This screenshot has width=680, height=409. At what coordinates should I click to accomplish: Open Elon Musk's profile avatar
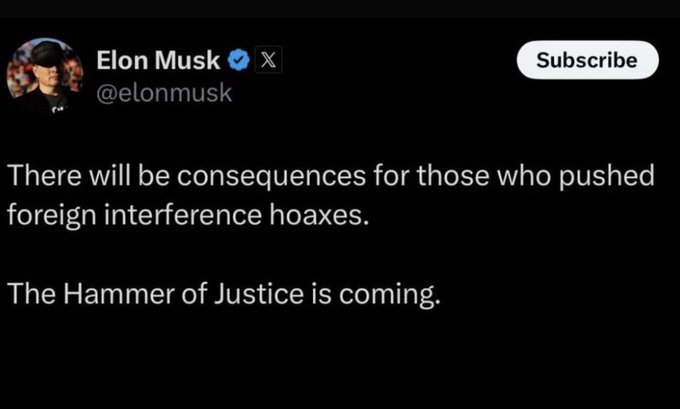[46, 76]
